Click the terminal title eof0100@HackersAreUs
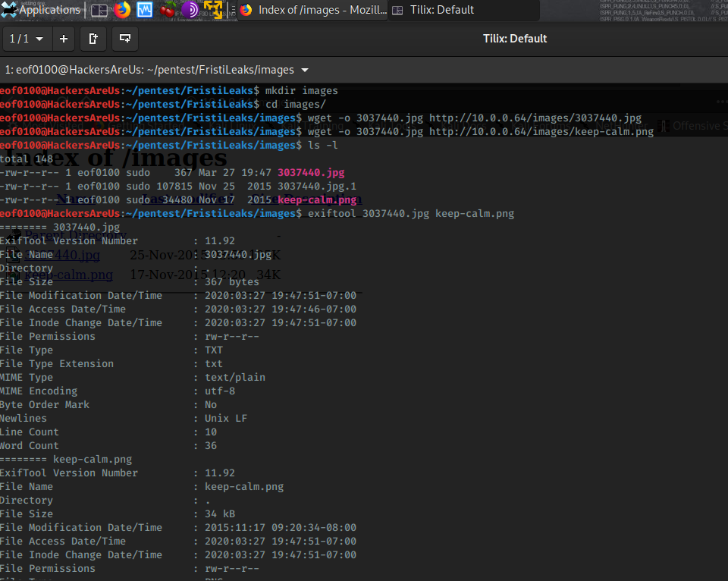 point(149,70)
